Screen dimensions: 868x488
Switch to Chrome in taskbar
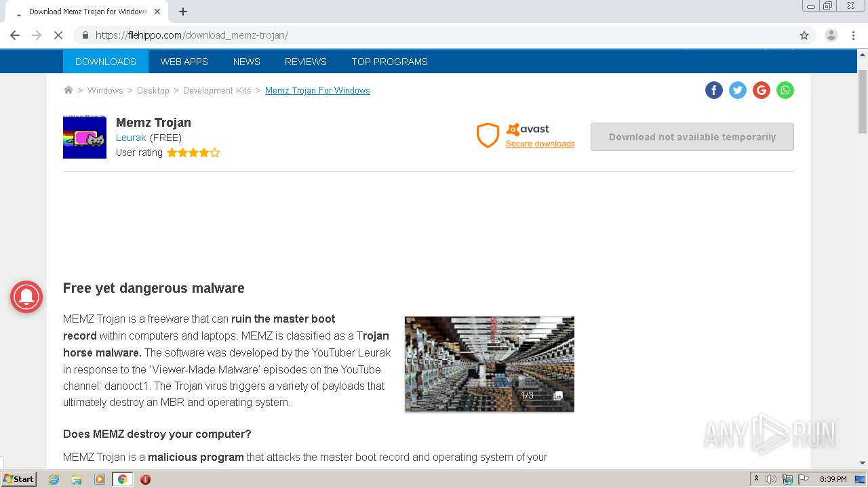click(122, 479)
